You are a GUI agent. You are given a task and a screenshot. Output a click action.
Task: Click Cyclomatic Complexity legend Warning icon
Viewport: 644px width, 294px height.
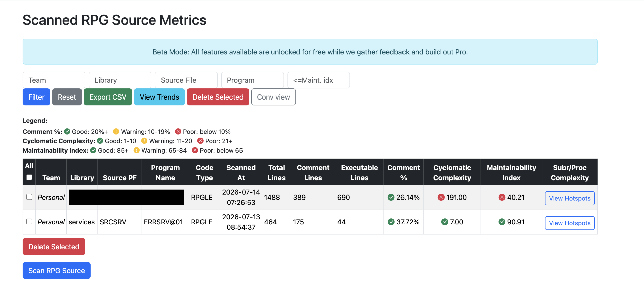tap(144, 141)
